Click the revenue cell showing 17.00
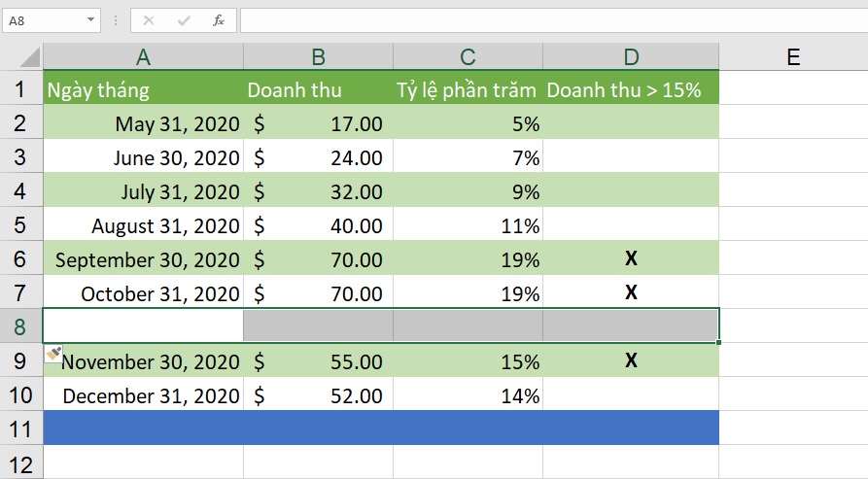 tap(318, 122)
